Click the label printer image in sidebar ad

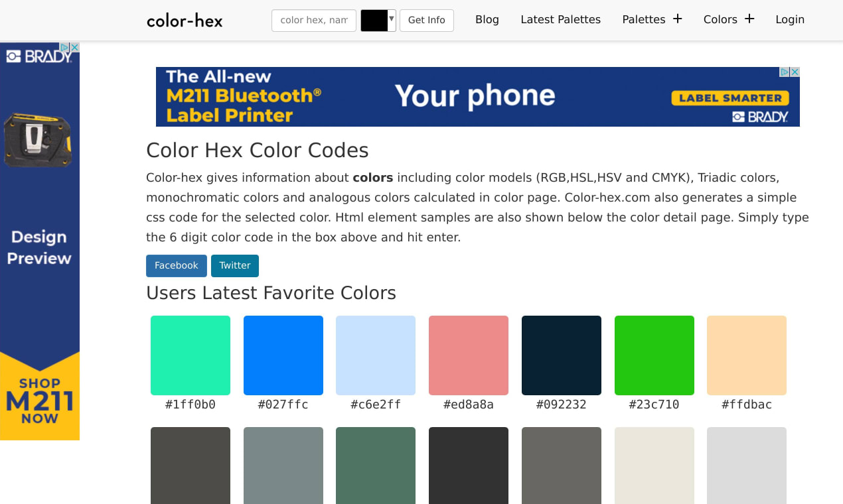(37, 141)
